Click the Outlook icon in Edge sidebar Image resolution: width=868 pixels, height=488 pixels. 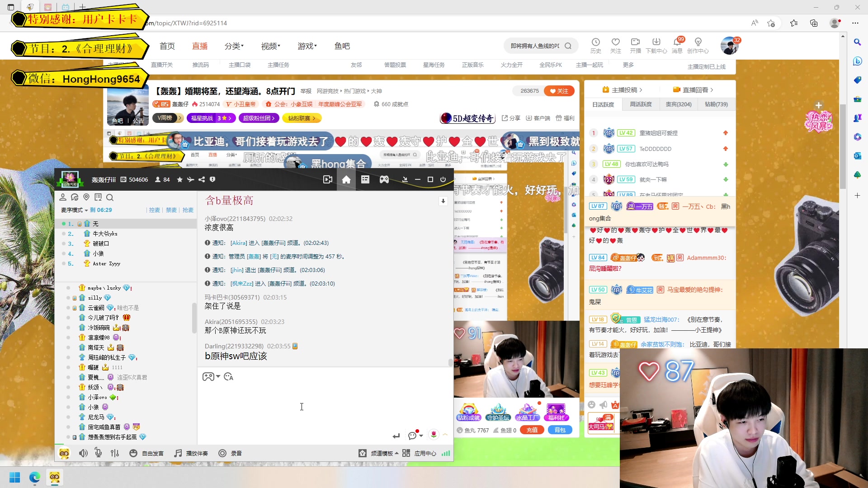(857, 156)
